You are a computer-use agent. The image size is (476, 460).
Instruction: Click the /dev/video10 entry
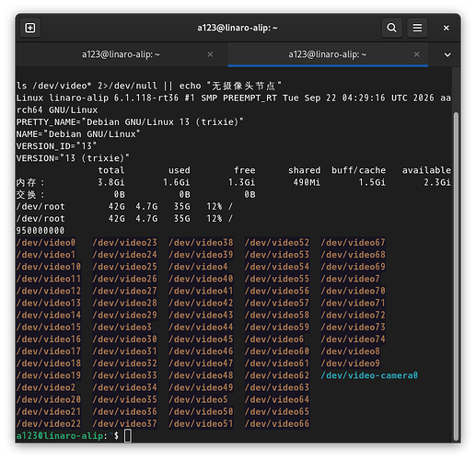click(x=49, y=267)
